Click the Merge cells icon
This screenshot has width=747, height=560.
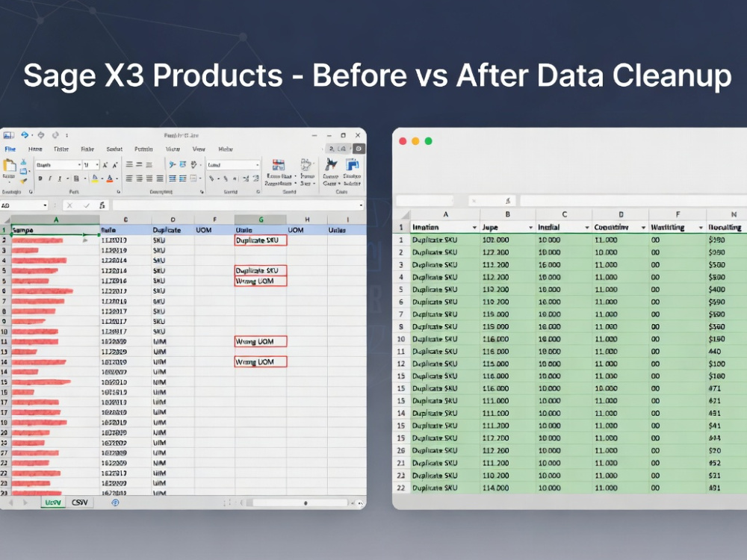(x=193, y=178)
